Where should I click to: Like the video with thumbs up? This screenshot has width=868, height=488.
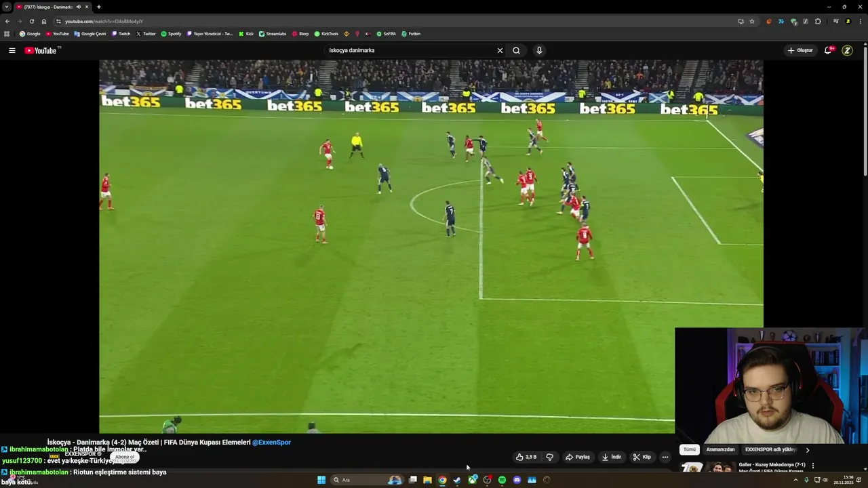tap(526, 457)
